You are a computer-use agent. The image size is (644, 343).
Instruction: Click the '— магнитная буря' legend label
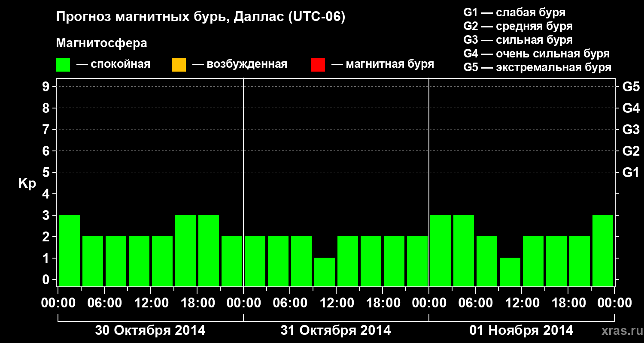tap(383, 64)
